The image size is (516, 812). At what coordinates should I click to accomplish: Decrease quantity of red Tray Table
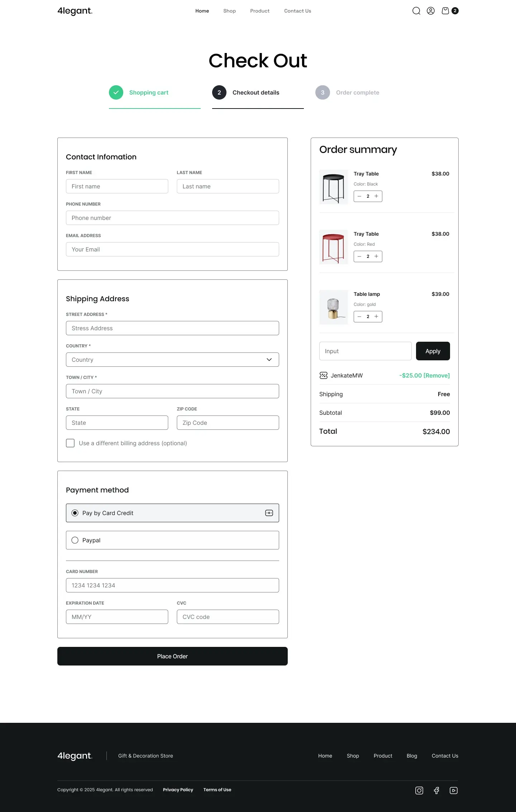click(359, 256)
